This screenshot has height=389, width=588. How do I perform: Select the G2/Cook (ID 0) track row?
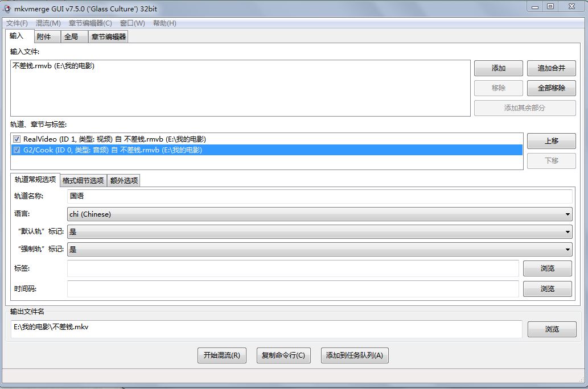coord(266,150)
